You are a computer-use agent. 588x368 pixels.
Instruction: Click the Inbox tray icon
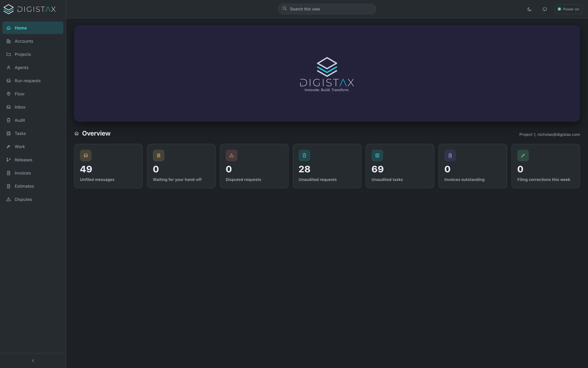click(x=9, y=107)
